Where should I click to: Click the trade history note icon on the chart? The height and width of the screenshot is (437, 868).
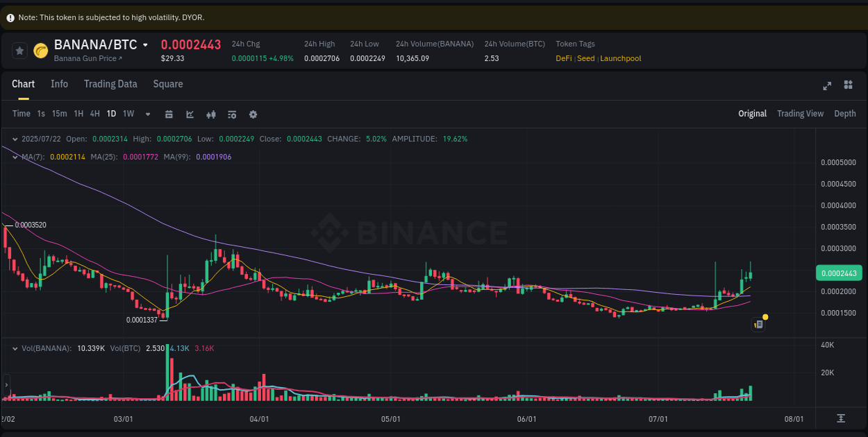point(758,324)
